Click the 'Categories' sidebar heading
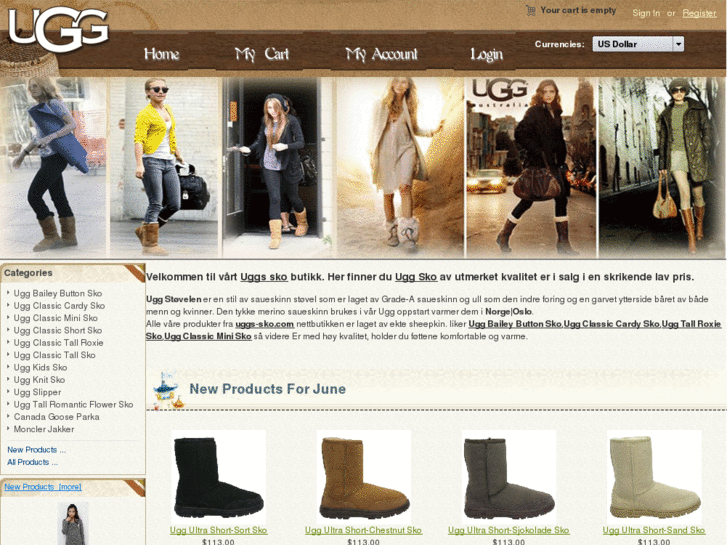The width and height of the screenshot is (727, 545). [28, 273]
